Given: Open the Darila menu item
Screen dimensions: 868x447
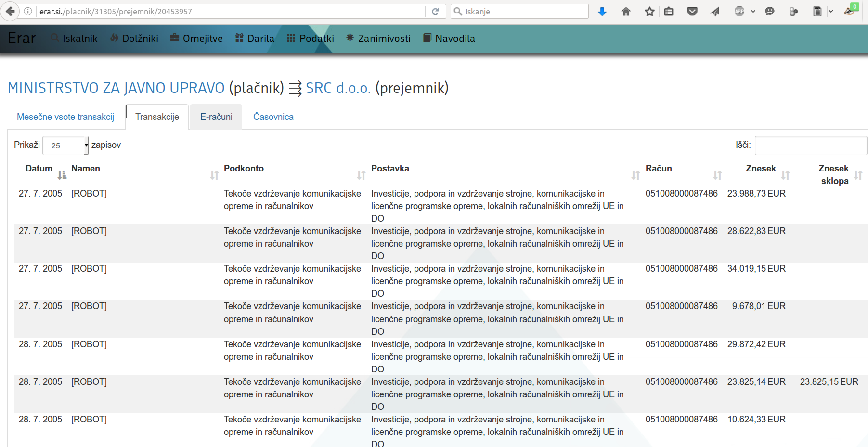Looking at the screenshot, I should tap(255, 39).
